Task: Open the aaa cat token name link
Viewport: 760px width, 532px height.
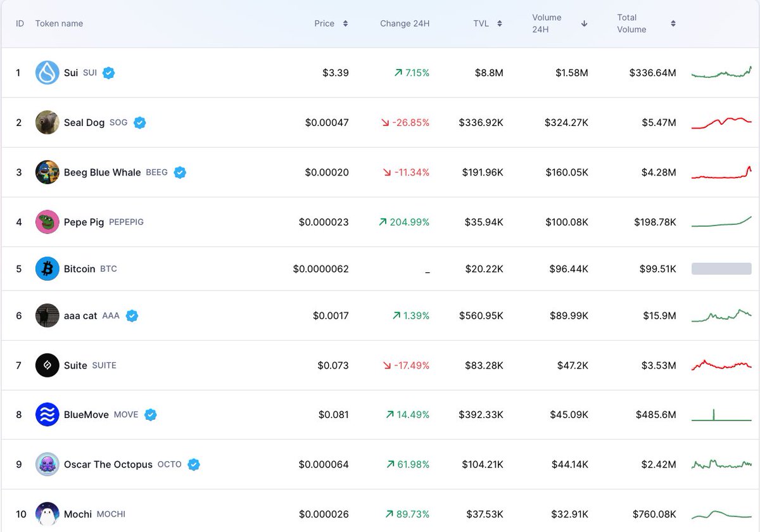Action: (x=80, y=315)
